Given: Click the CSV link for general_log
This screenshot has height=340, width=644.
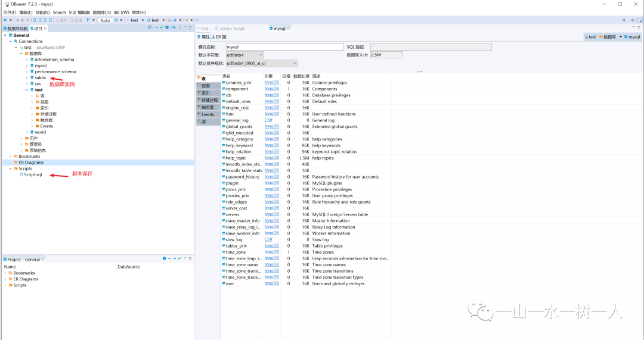Looking at the screenshot, I should (x=268, y=120).
